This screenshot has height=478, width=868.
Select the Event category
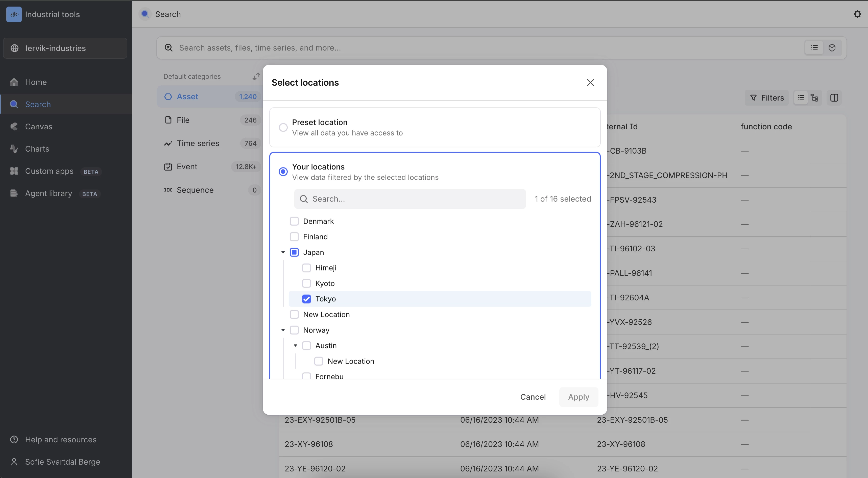point(187,167)
